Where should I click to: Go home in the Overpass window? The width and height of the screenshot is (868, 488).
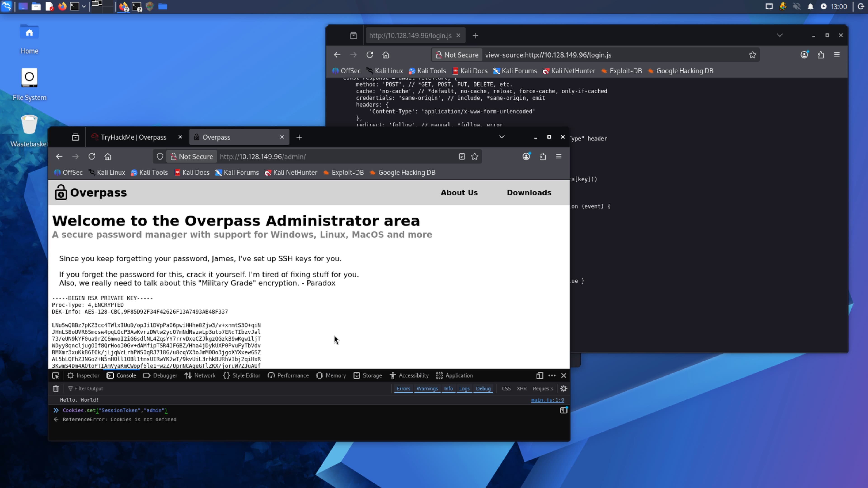[x=108, y=157]
